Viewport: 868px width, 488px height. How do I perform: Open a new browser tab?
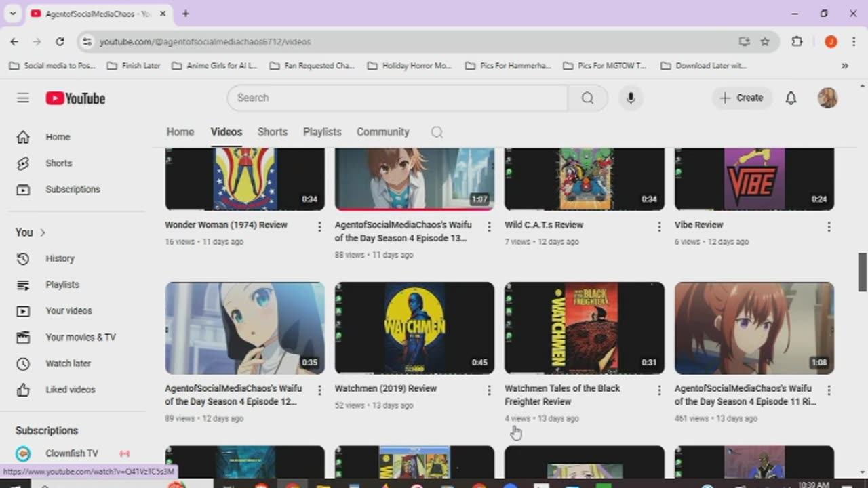pyautogui.click(x=185, y=14)
